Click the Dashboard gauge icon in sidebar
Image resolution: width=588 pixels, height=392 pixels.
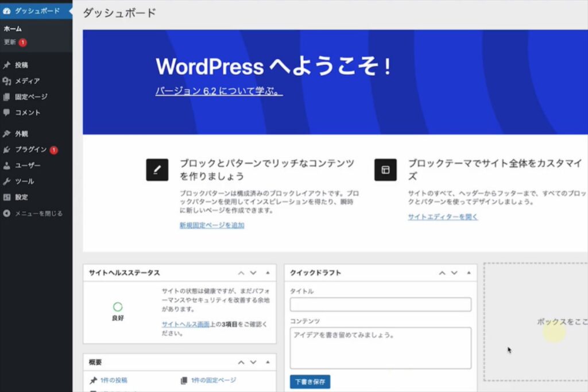(7, 11)
